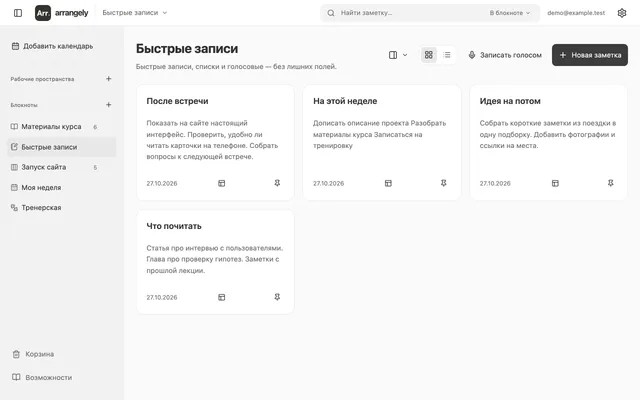The width and height of the screenshot is (640, 400).
Task: Click the Блокноты heading
Action: [24, 105]
